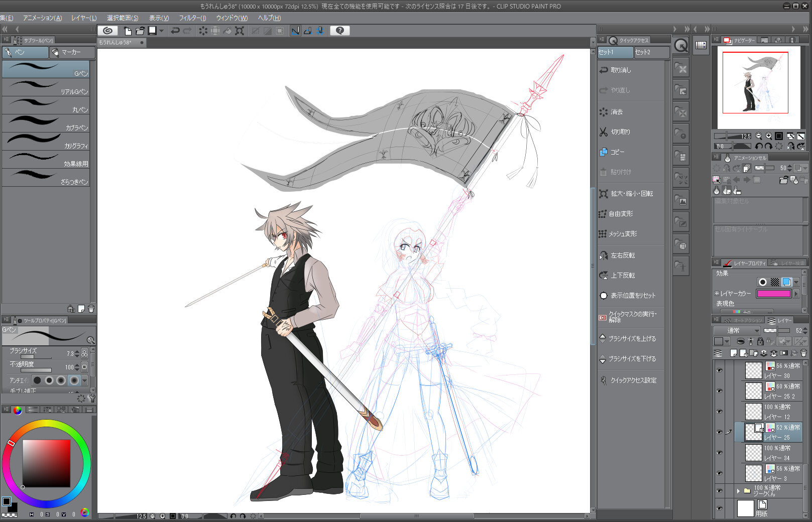Click the undo arrow in command bar
Screen dimensions: 812x522
tap(175, 31)
